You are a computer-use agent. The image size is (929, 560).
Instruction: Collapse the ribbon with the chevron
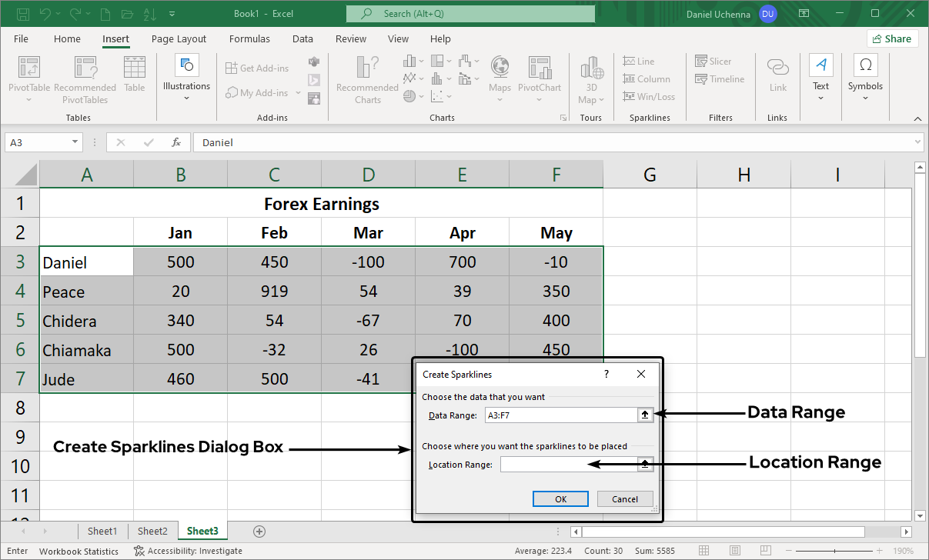tap(917, 118)
